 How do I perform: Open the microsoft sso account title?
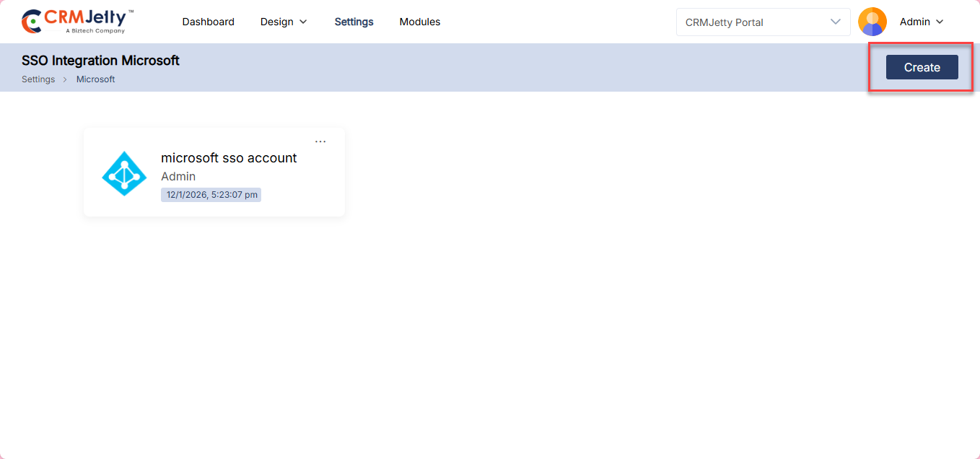[229, 158]
